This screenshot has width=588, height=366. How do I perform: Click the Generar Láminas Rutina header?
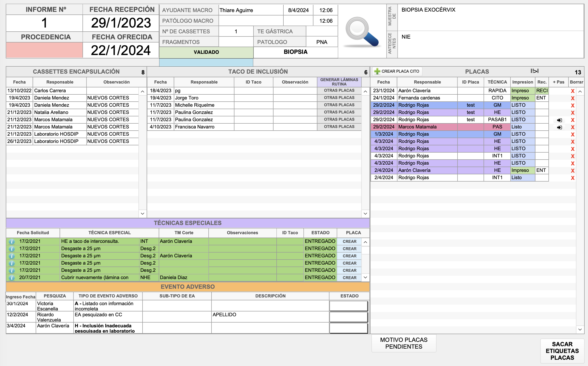[x=339, y=82]
